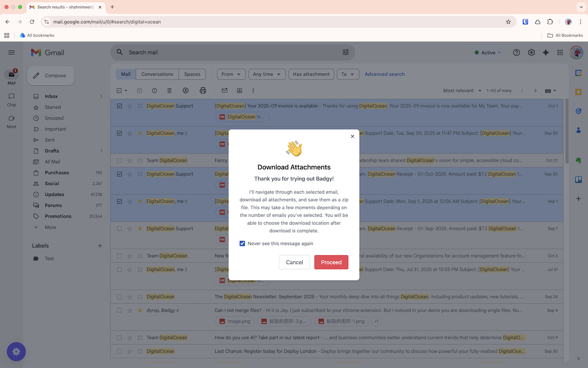Click Cancel button in dialog
Screen dimensions: 588x368
(x=294, y=262)
